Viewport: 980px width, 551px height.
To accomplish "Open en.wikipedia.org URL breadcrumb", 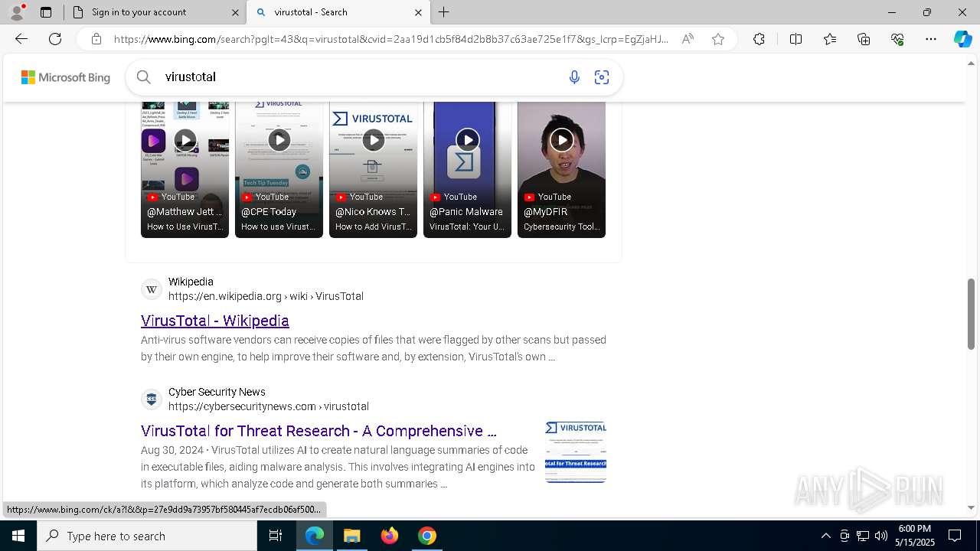I will pyautogui.click(x=266, y=296).
